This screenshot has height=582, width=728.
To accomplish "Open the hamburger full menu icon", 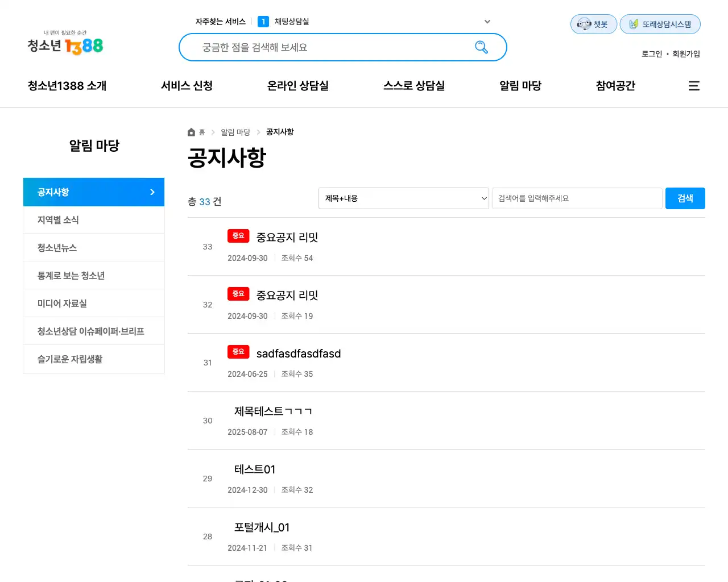I will (x=694, y=86).
